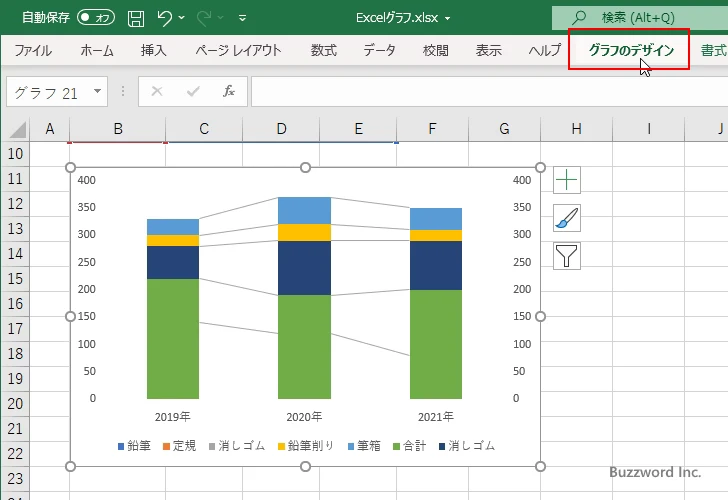This screenshot has width=728, height=500.
Task: Click the Save disk icon
Action: 136,18
